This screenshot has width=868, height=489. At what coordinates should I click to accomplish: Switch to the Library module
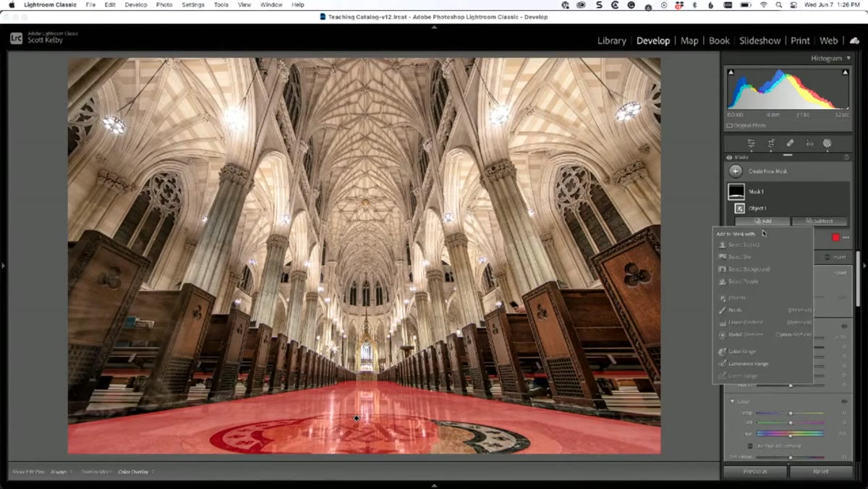click(x=611, y=41)
